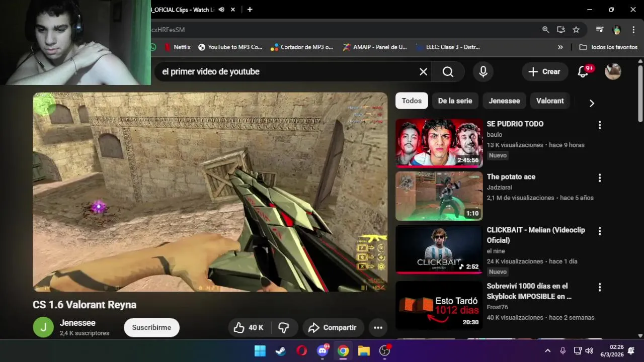Open Discord from the taskbar
Screen dimensions: 644x362
click(323, 351)
